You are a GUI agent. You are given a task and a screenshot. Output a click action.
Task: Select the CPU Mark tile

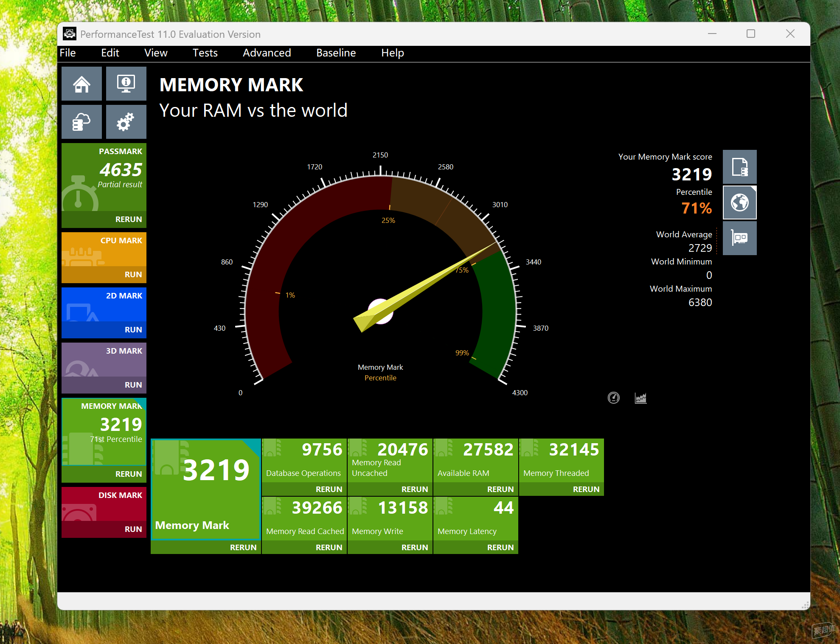click(x=104, y=249)
